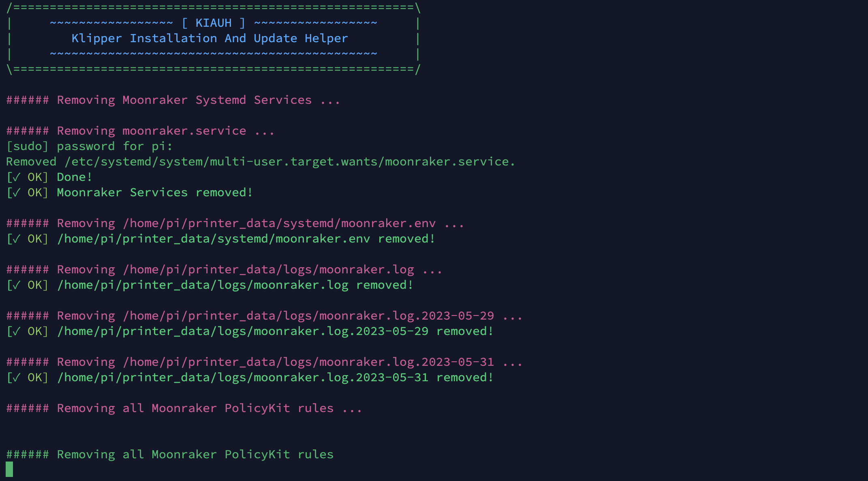Click the "Moonraker Services removed!" message text
The width and height of the screenshot is (868, 481).
[x=155, y=193]
